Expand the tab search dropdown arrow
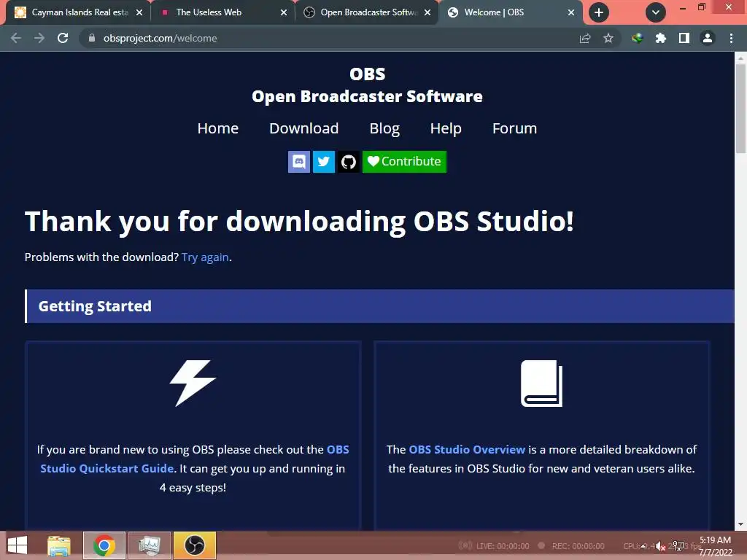 coord(656,12)
